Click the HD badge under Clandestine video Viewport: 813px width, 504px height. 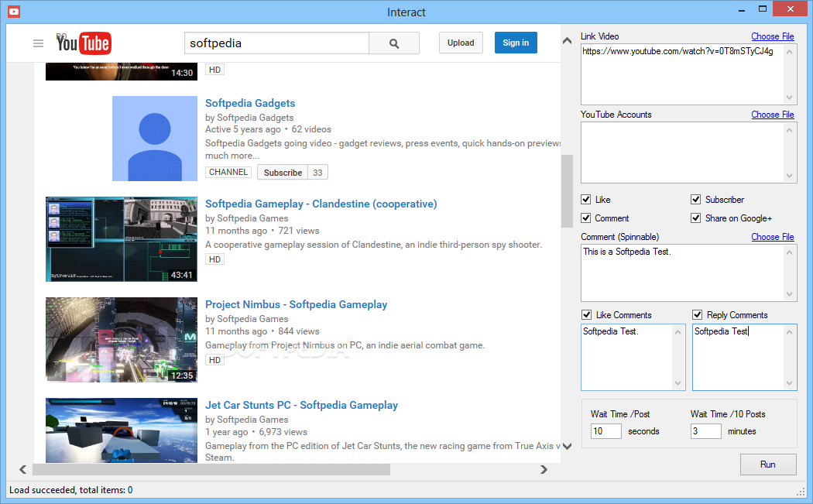click(x=214, y=259)
